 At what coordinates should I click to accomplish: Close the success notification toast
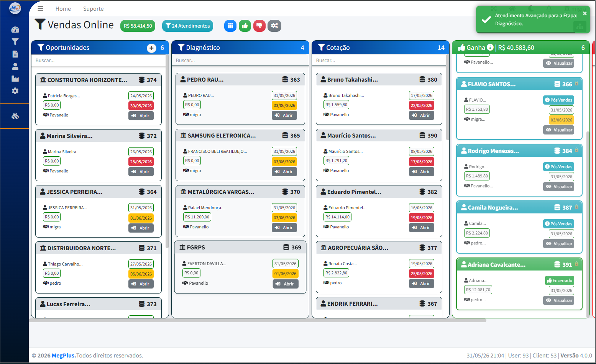(585, 13)
